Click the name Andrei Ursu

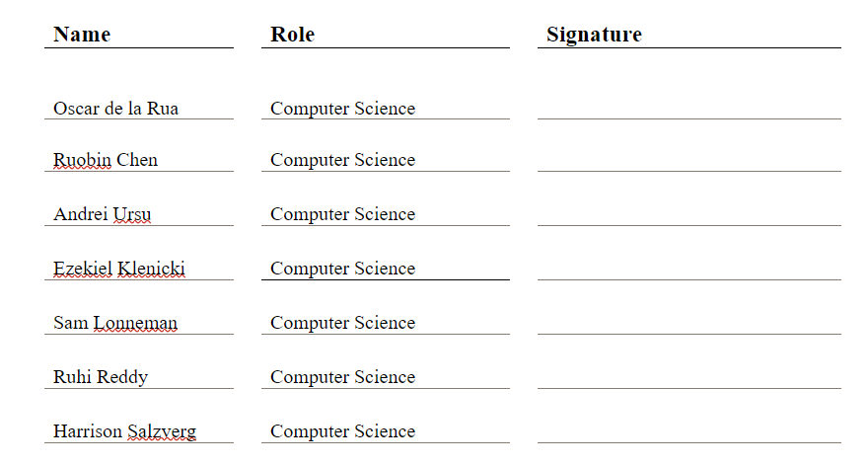pyautogui.click(x=102, y=214)
